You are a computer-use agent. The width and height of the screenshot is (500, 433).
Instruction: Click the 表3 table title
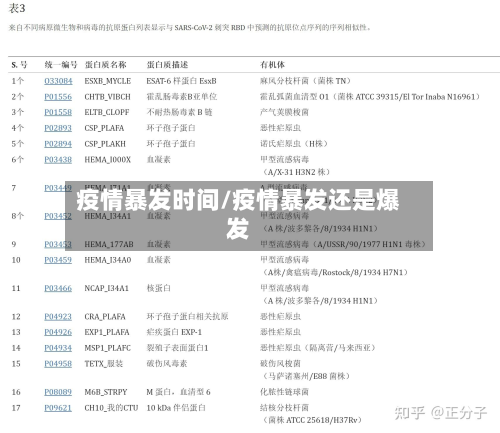point(17,8)
